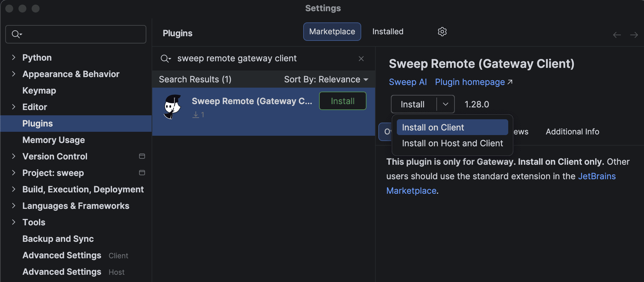
Task: Expand the Python settings node
Action: pos(14,57)
